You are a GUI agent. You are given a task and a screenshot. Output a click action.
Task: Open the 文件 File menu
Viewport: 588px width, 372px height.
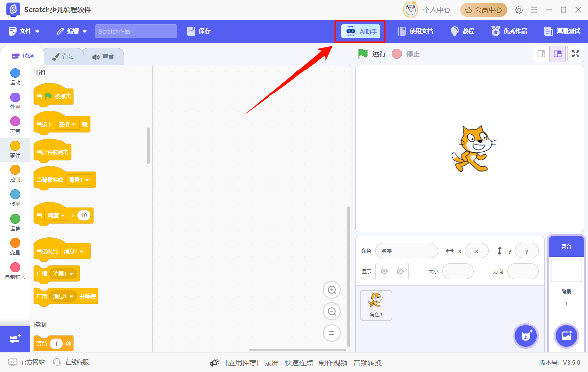24,31
